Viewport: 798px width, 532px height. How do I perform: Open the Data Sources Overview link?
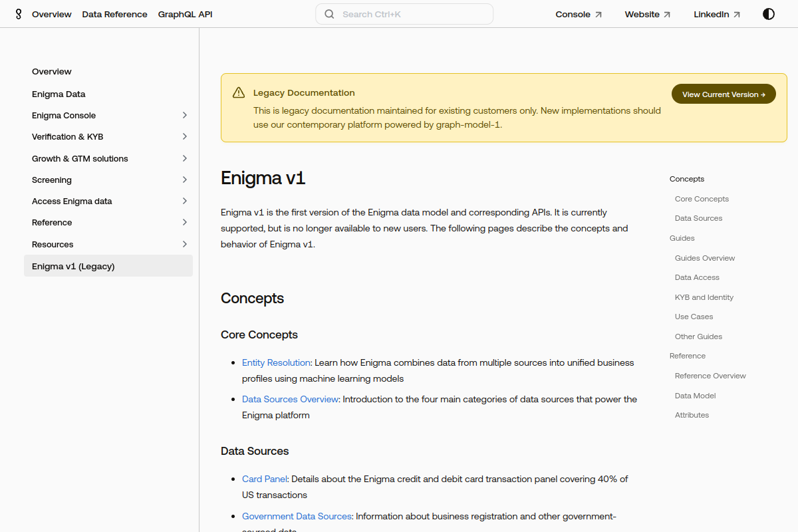coord(291,399)
